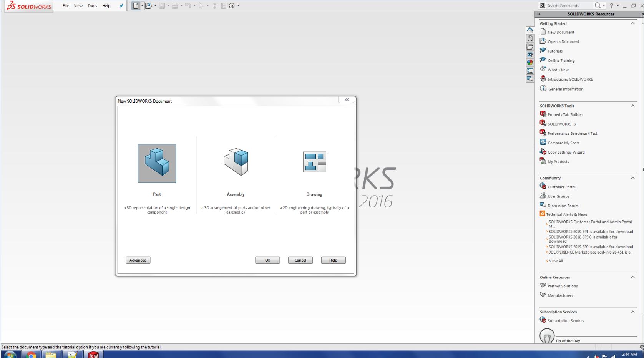Viewport: 644px width, 358px height.
Task: Open the View Palette tab
Action: tap(530, 55)
